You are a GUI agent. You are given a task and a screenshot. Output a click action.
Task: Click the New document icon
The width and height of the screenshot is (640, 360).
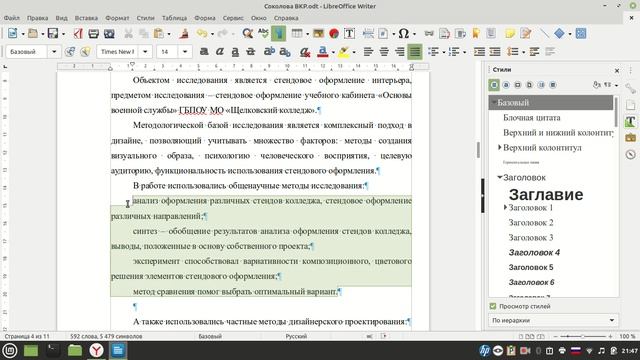pyautogui.click(x=13, y=33)
